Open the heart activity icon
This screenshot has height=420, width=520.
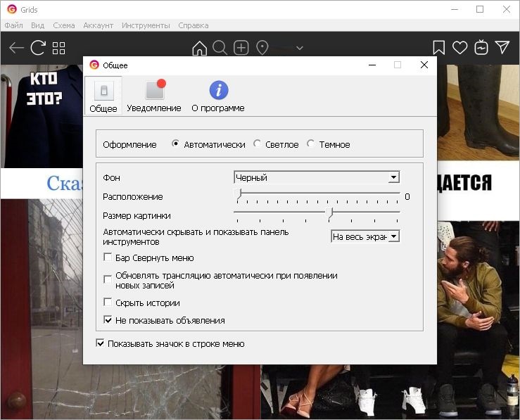(x=459, y=48)
